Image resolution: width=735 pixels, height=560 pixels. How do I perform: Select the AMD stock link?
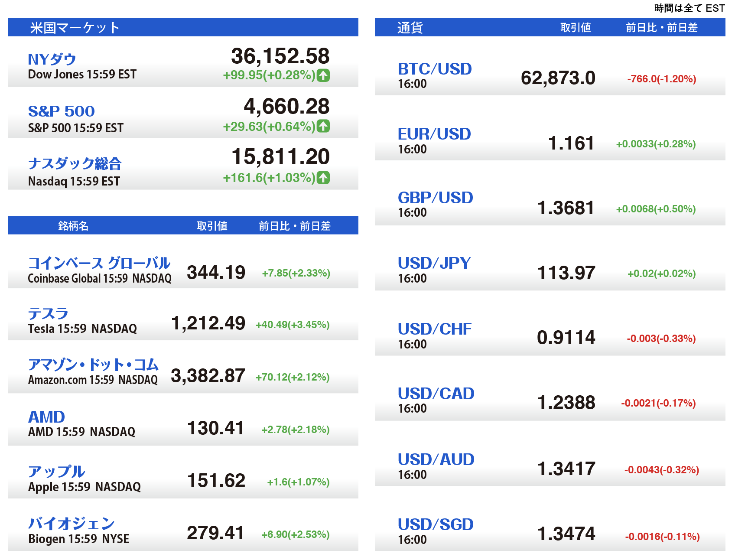pos(46,417)
